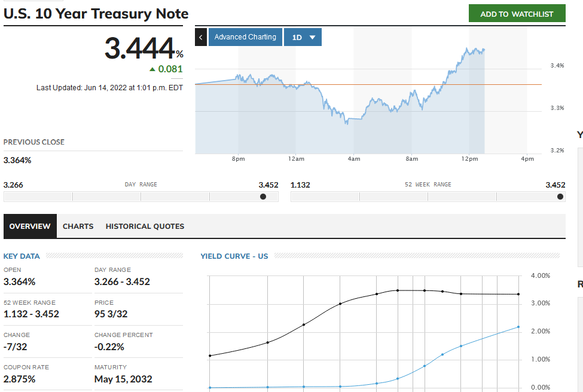
Task: Click the YIELD CURVE - US heading
Action: tap(234, 256)
